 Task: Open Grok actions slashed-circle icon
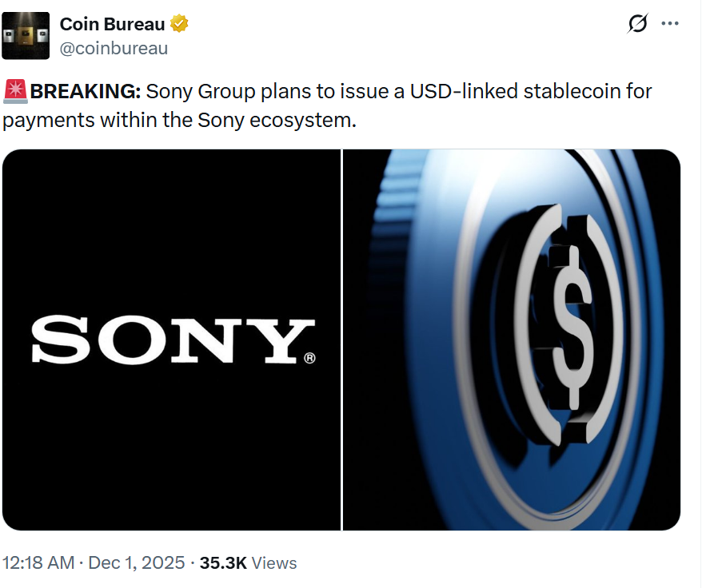[x=637, y=25]
